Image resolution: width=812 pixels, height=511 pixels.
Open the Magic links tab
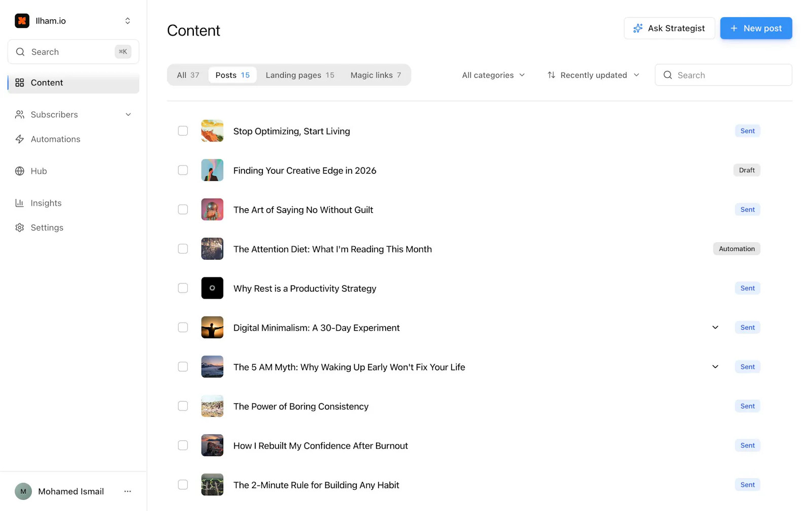376,75
